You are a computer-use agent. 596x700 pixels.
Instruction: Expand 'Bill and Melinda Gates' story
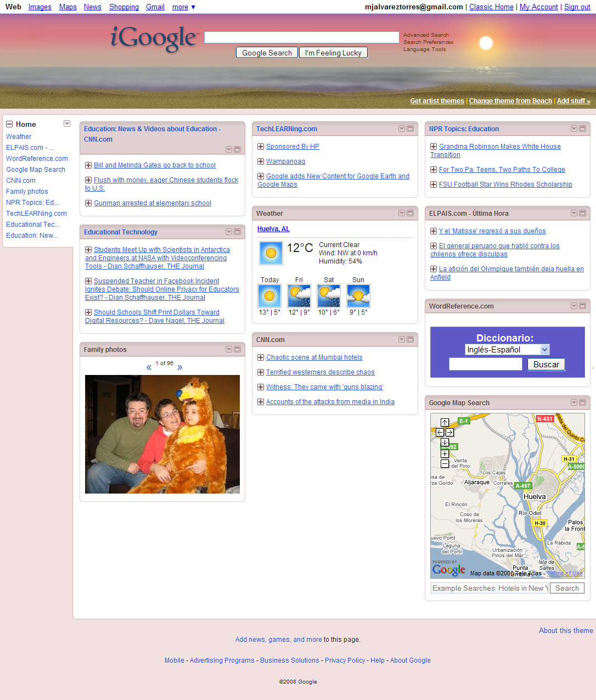click(x=88, y=165)
